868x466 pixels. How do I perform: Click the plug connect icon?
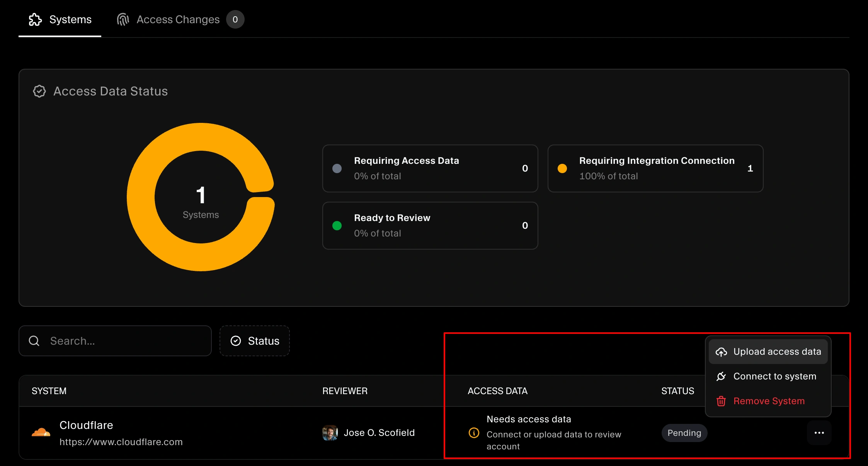[721, 376]
